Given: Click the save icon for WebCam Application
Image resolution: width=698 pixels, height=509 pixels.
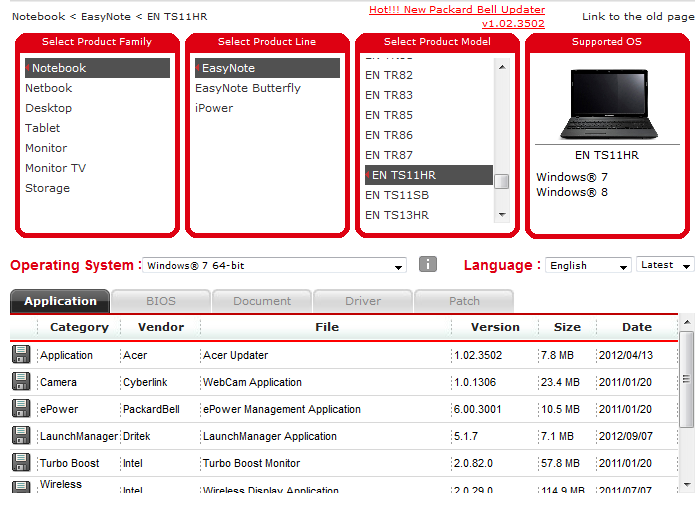Looking at the screenshot, I should coord(20,382).
